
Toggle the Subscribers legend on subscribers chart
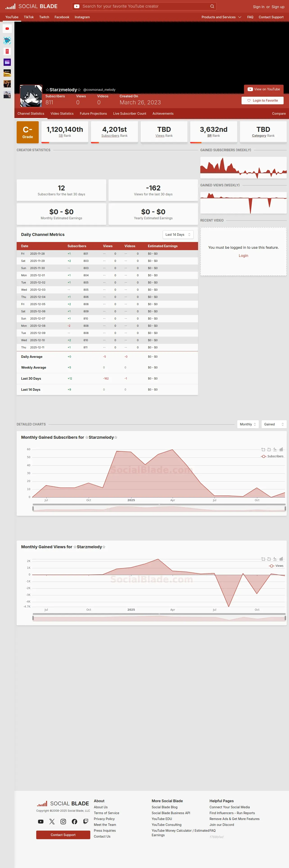[272, 456]
